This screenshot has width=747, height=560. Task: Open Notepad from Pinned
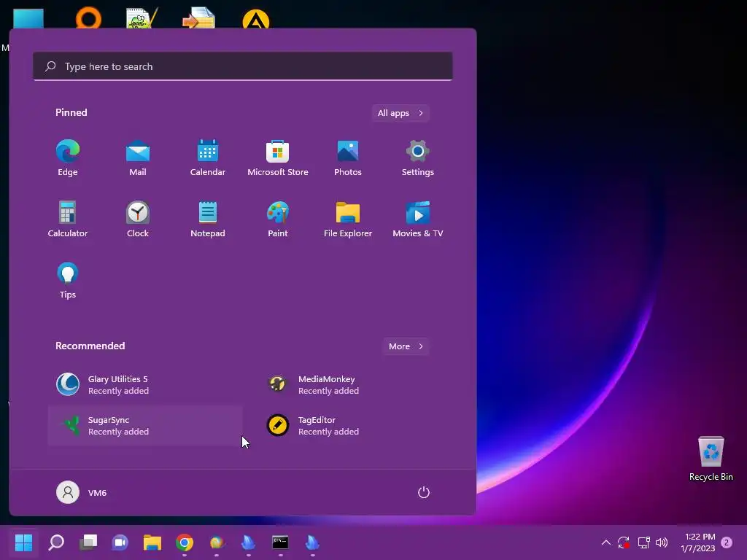[x=208, y=219]
